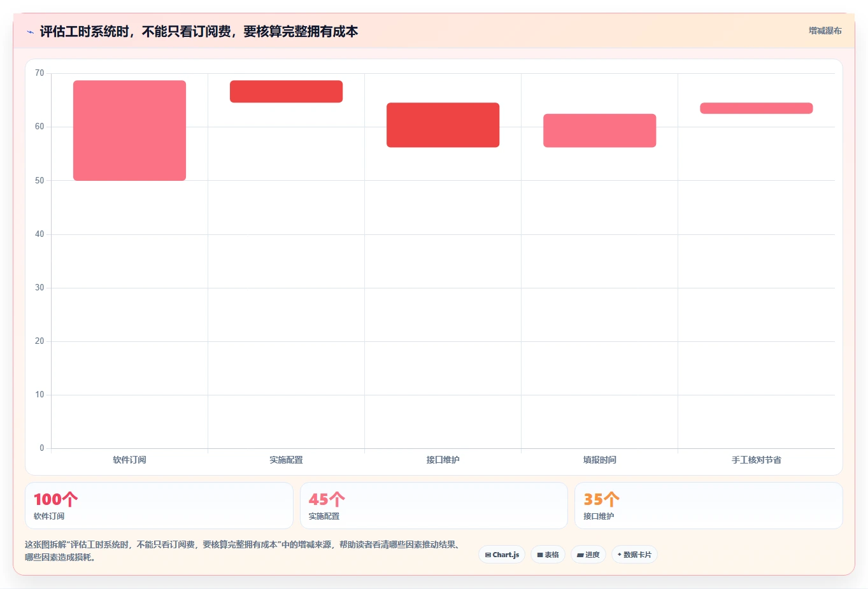
Task: Click the chart title 评估工时系统时
Action: point(199,31)
